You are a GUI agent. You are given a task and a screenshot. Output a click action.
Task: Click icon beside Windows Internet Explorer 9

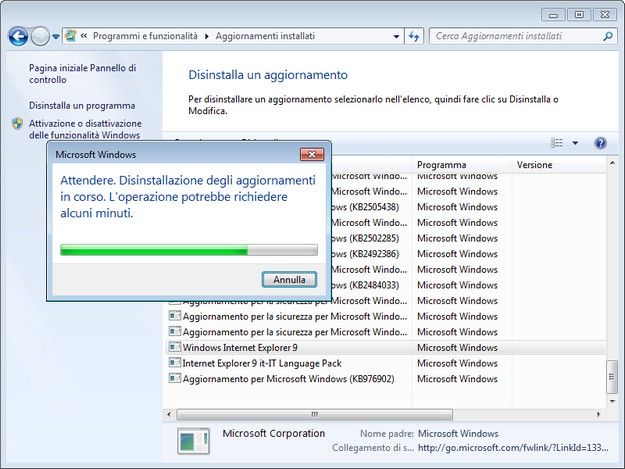(175, 347)
